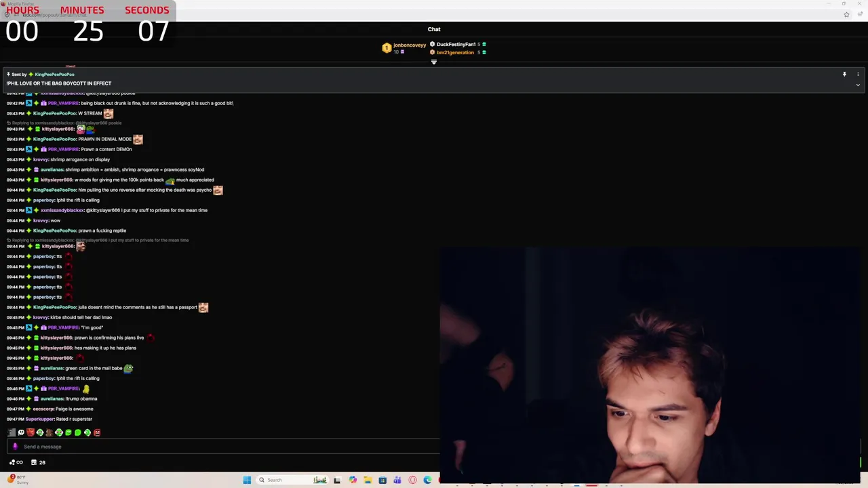Open Microsoft Teams on the taskbar
Image resolution: width=868 pixels, height=488 pixels.
[397, 480]
